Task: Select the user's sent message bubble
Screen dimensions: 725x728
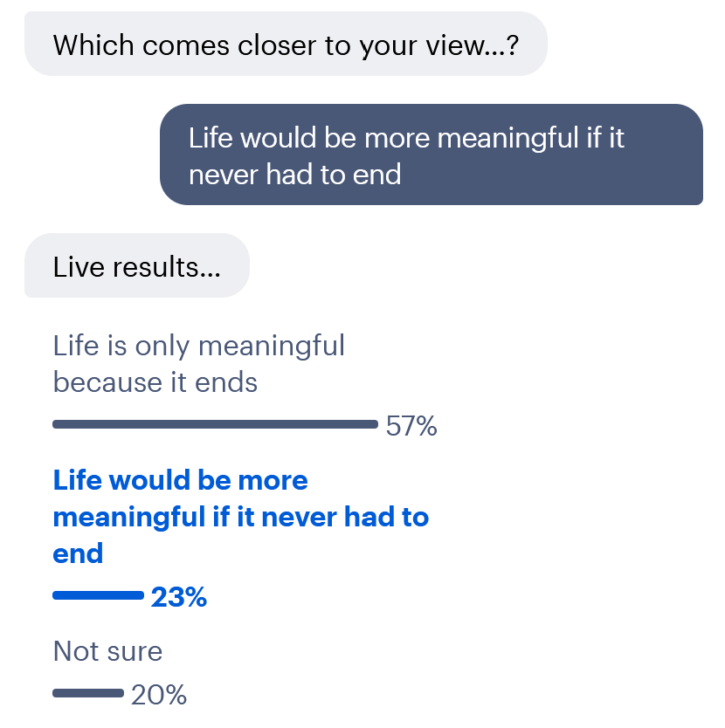Action: (431, 155)
